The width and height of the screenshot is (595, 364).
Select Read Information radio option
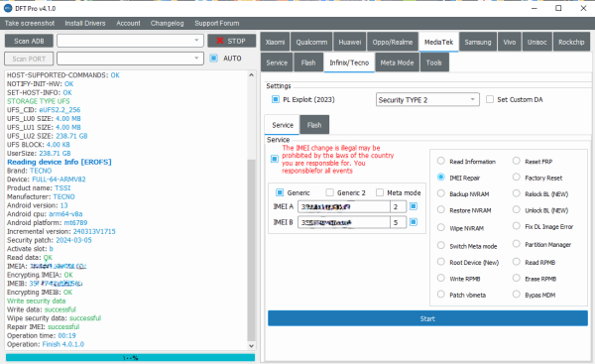[440, 161]
